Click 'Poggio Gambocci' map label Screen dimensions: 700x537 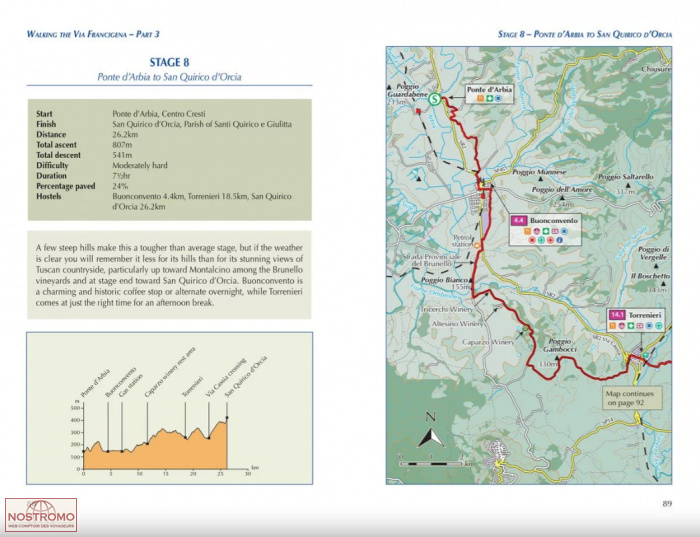[560, 345]
